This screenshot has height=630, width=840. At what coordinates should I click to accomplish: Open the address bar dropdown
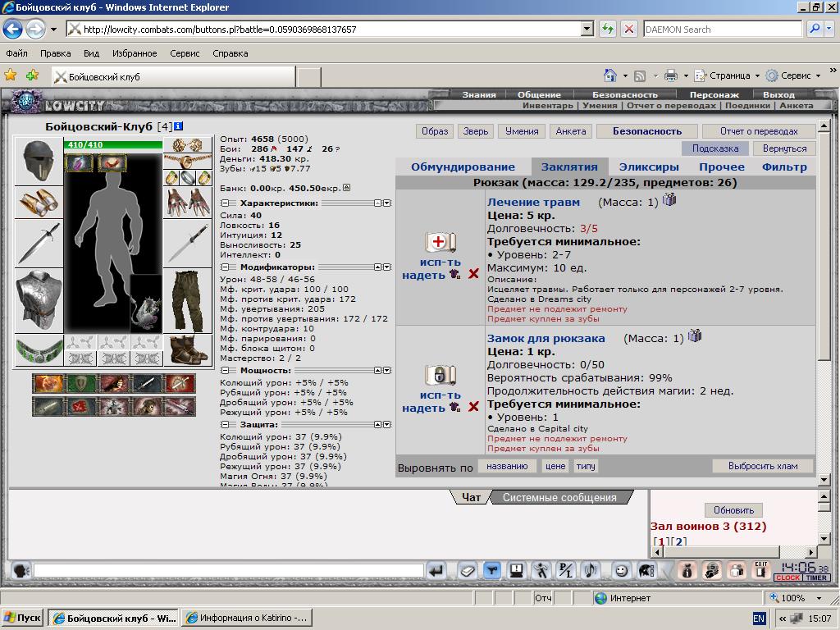[x=587, y=30]
